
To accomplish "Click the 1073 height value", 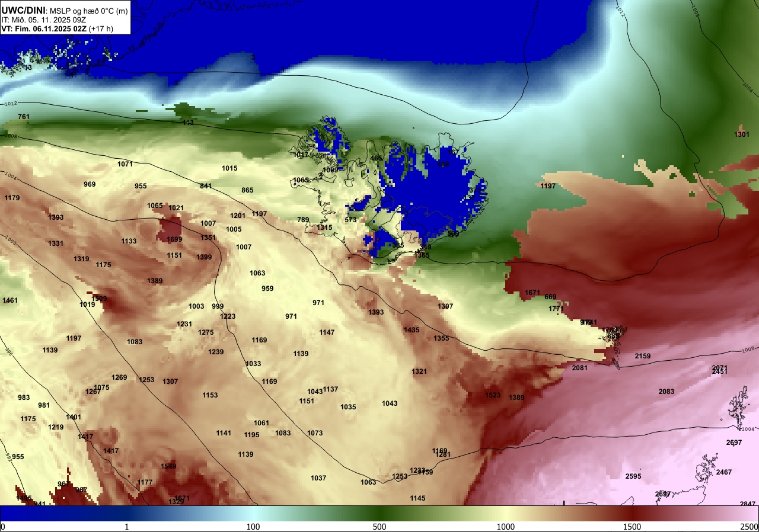I will 315,433.
